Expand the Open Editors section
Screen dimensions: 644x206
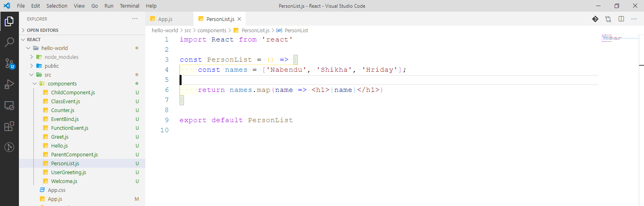tap(23, 30)
